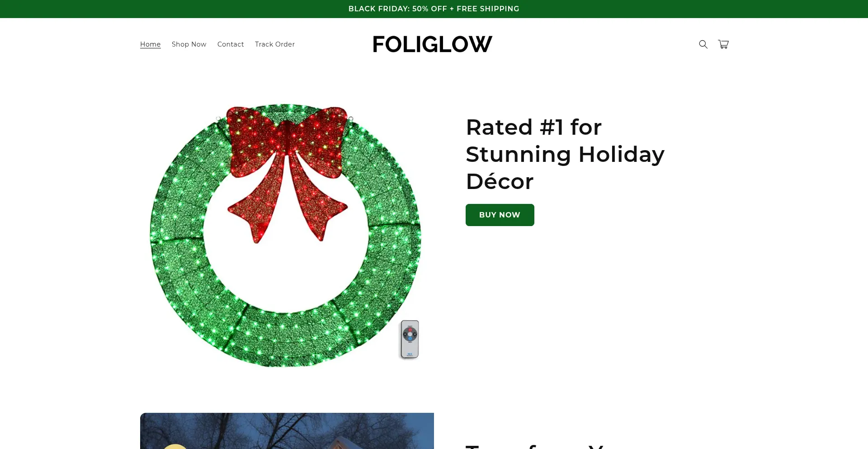Open the Shop Now menu item
The width and height of the screenshot is (868, 449).
pyautogui.click(x=189, y=44)
